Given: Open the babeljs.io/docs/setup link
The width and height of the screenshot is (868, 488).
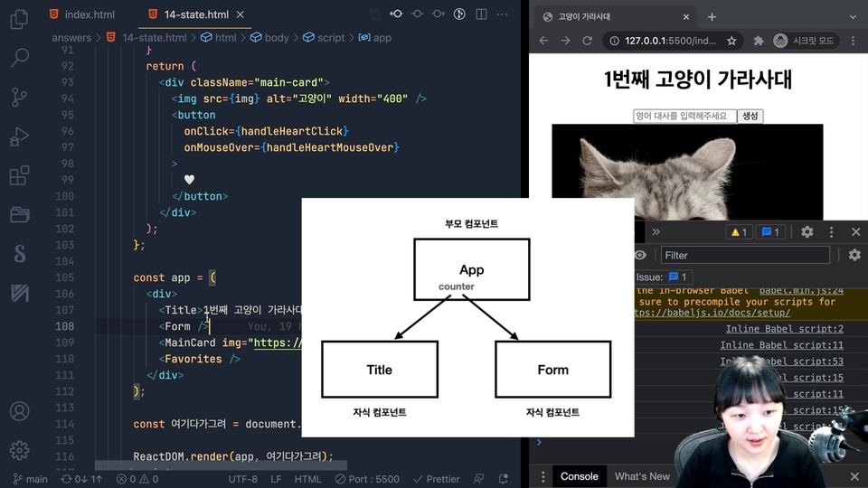Looking at the screenshot, I should [x=713, y=313].
